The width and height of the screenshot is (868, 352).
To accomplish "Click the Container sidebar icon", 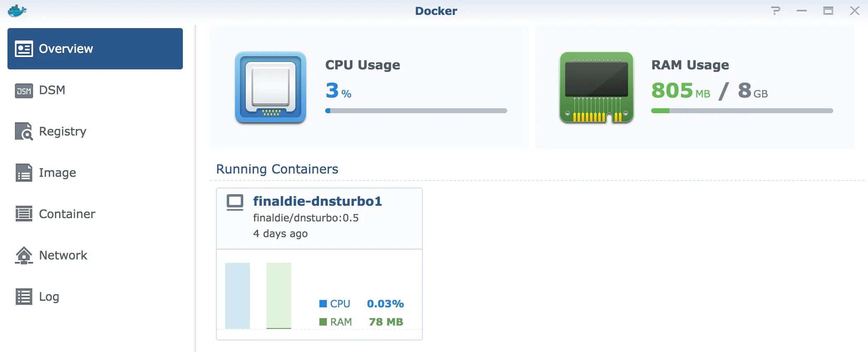I will pyautogui.click(x=24, y=214).
